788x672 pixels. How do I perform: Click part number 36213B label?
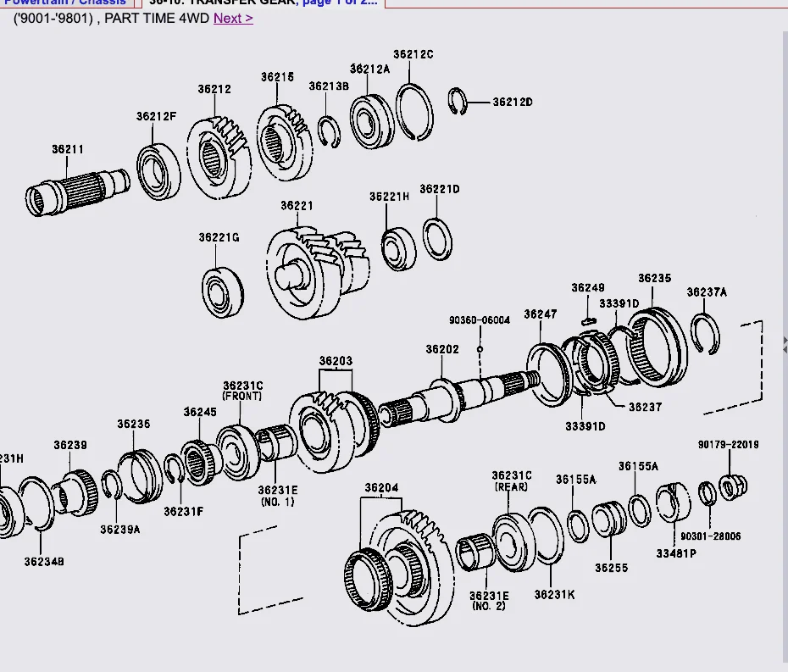coord(329,86)
